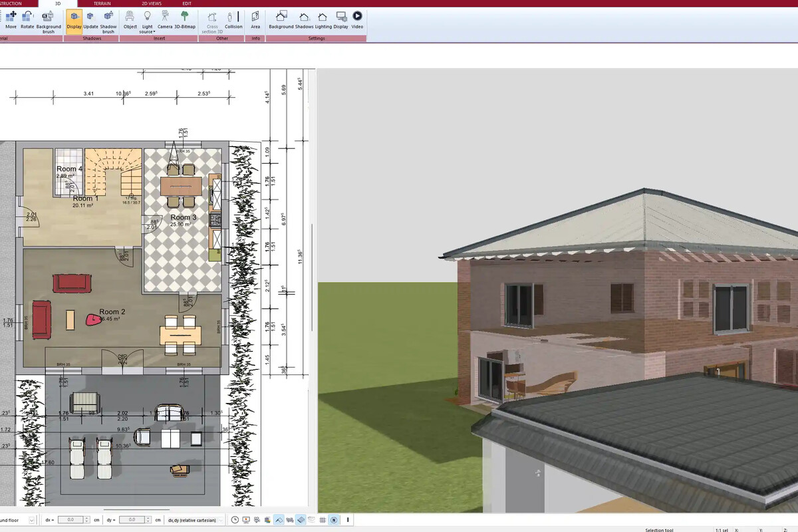Screen dimensions: 798x532
Task: Toggle the north arrow indicator
Action: [334, 520]
